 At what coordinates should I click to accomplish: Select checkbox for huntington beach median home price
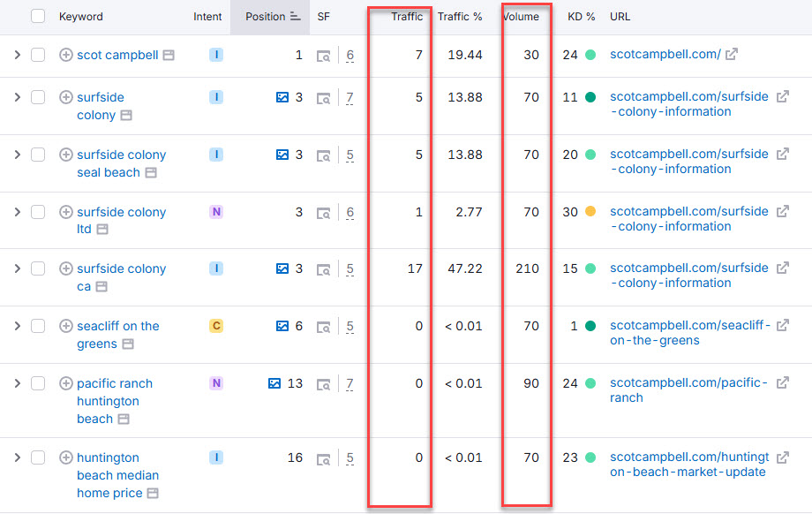[x=38, y=457]
